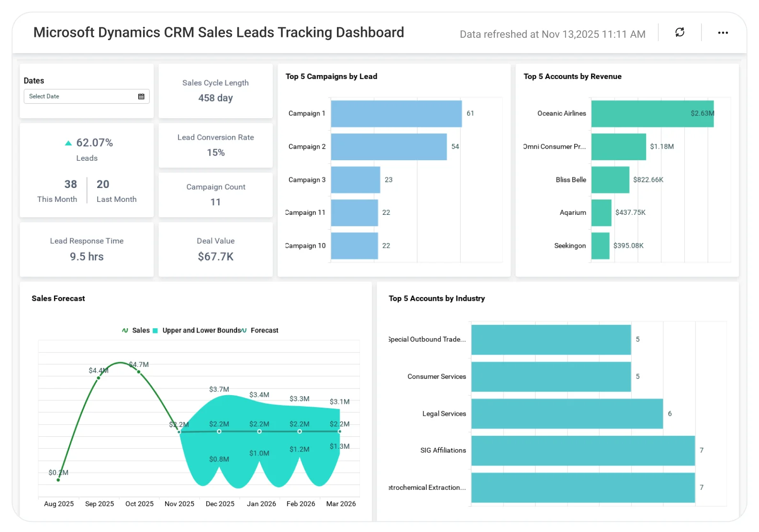Image resolution: width=759 pixels, height=532 pixels.
Task: Select the Consumer Services industry bar
Action: click(551, 377)
